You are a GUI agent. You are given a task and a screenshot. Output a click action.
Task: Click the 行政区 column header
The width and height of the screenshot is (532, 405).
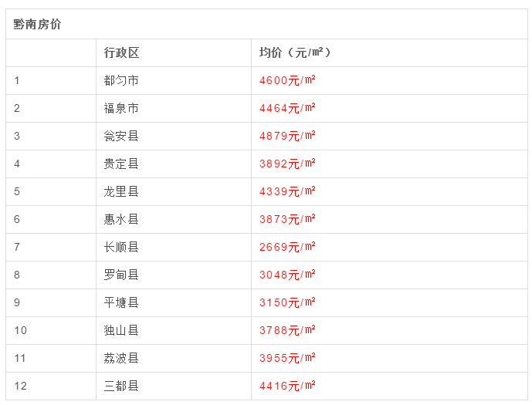121,52
